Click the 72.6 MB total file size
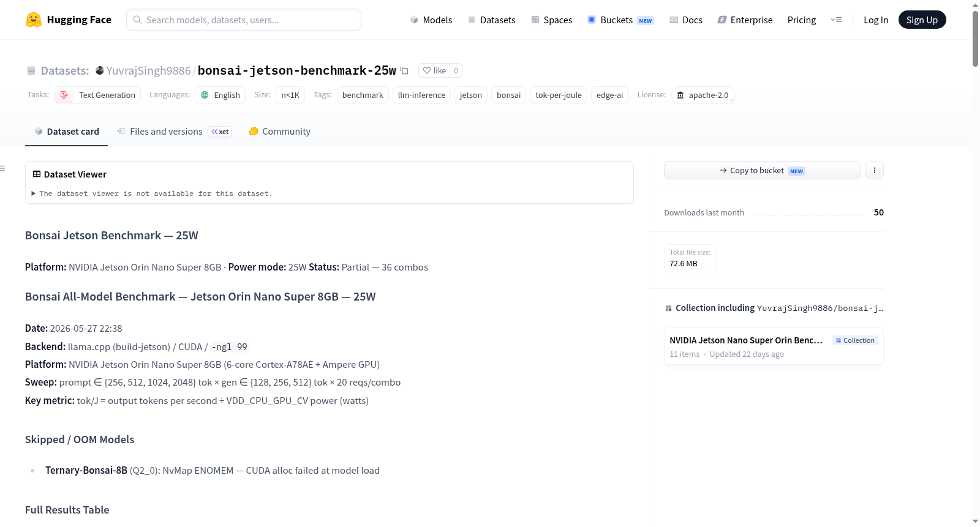This screenshot has height=527, width=980. tap(684, 263)
